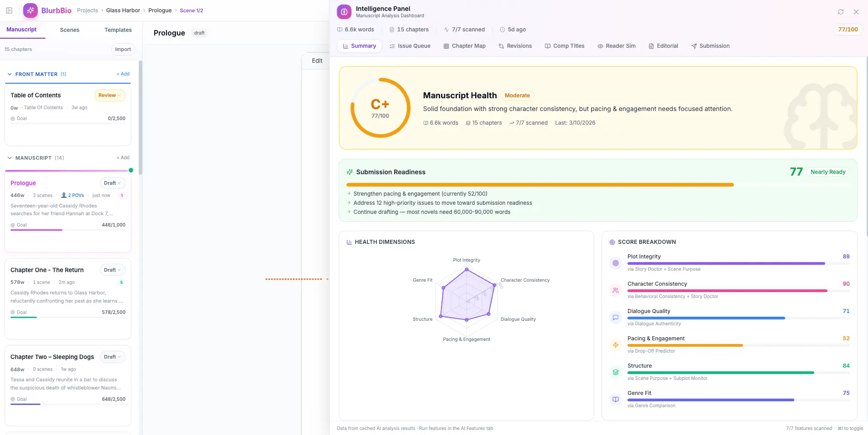Click the sidebar chapter list scrollbar
868x435 pixels.
140,117
